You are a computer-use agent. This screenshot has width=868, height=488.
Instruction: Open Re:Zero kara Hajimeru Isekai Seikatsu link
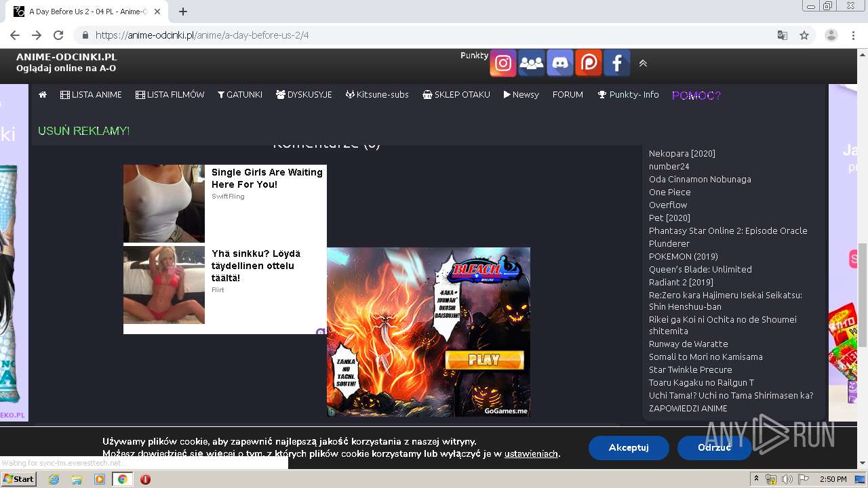[x=726, y=301]
